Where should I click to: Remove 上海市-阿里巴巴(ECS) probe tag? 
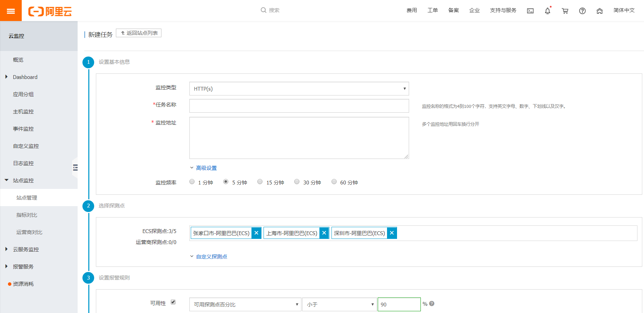[x=324, y=233]
